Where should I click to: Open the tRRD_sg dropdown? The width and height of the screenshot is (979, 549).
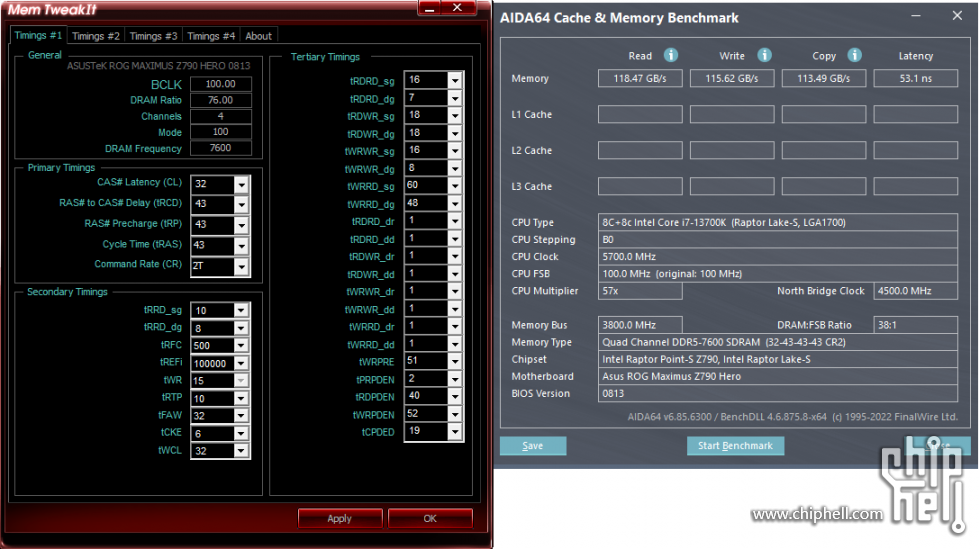[241, 310]
